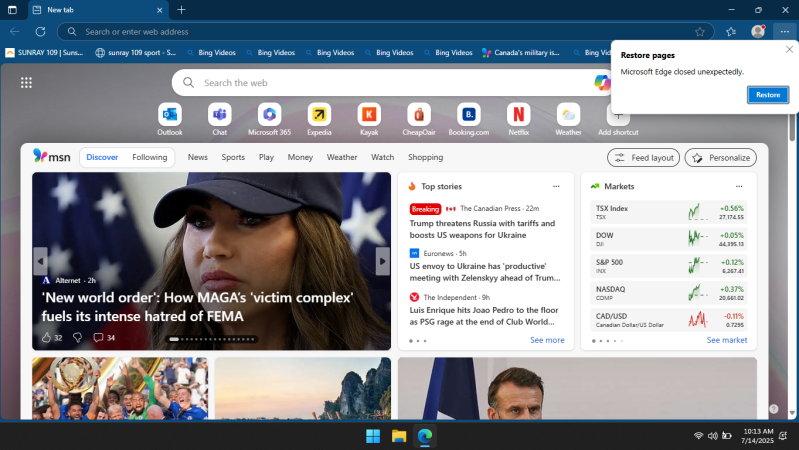Open the Netflix shortcut tile
799x450 pixels.
coord(518,115)
